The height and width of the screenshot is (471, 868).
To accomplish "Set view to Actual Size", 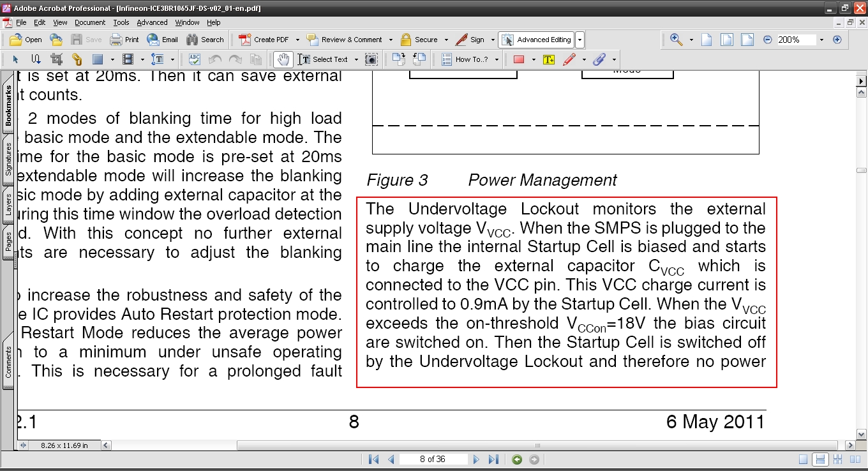I will [x=707, y=40].
